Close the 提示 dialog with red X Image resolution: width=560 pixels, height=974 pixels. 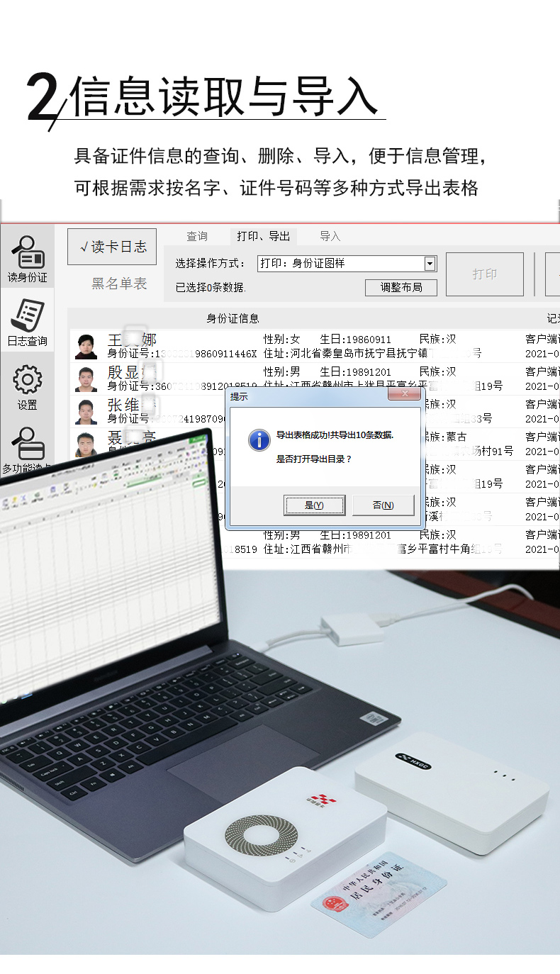[x=405, y=396]
